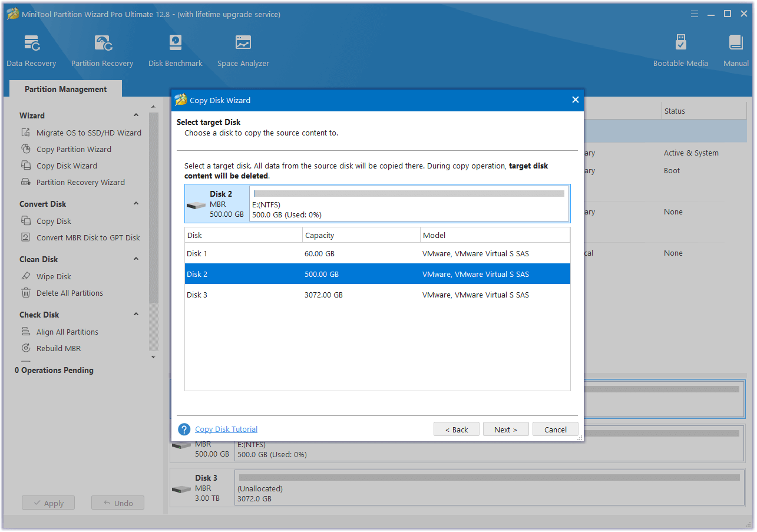Click the Copy Disk icon under Convert Disk
Viewport: 757px width, 532px height.
coord(26,221)
